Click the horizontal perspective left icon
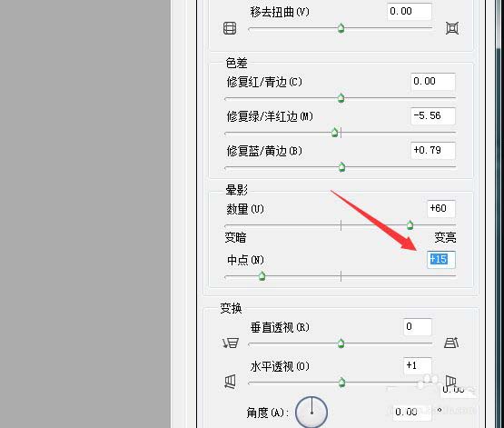The image size is (504, 428). [x=230, y=382]
